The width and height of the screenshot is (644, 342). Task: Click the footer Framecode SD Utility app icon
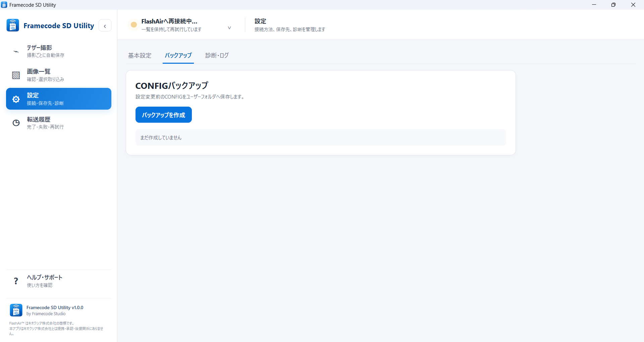tap(16, 310)
